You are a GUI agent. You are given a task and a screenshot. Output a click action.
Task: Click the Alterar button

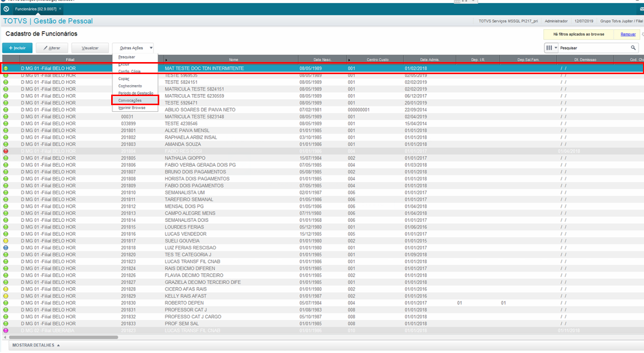click(x=53, y=48)
